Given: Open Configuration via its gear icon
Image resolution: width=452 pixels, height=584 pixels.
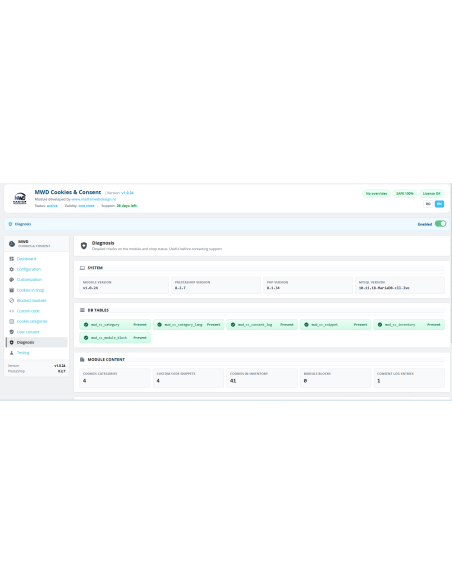Looking at the screenshot, I should point(12,269).
